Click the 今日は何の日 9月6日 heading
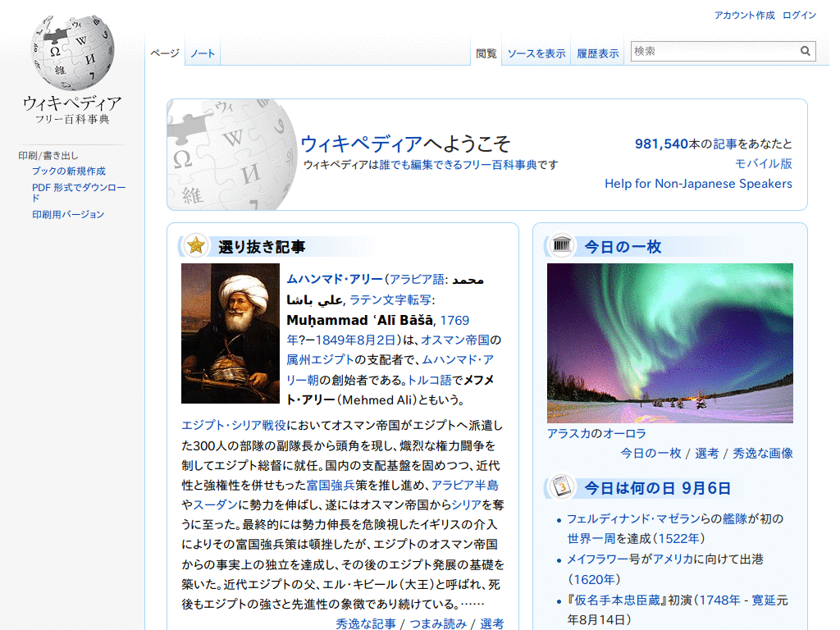The image size is (840, 630). click(x=657, y=488)
